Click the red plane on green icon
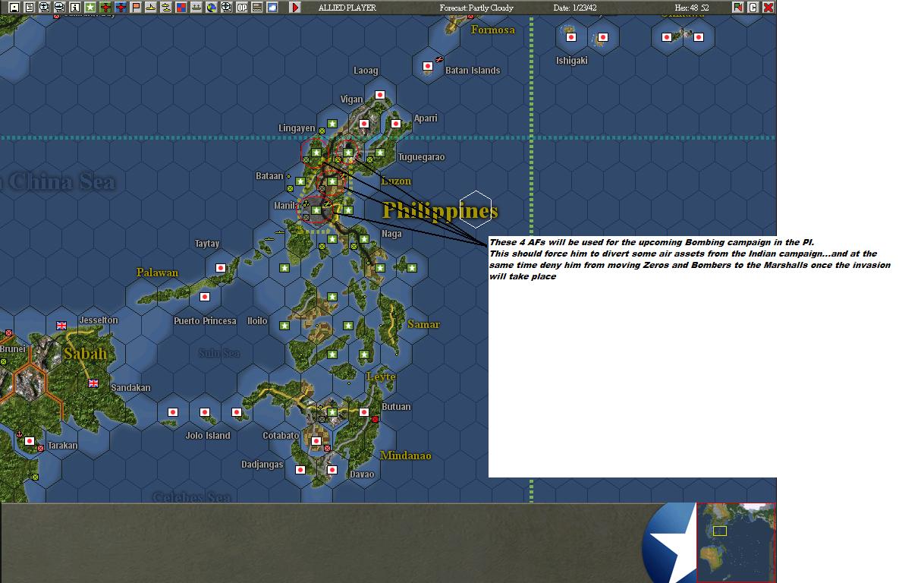The image size is (924, 583). click(x=105, y=8)
